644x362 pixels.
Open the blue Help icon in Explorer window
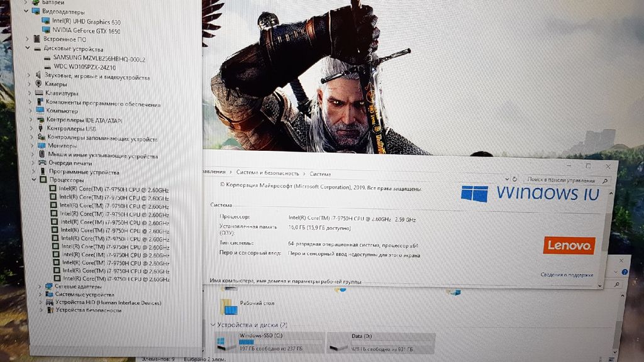pos(625,271)
